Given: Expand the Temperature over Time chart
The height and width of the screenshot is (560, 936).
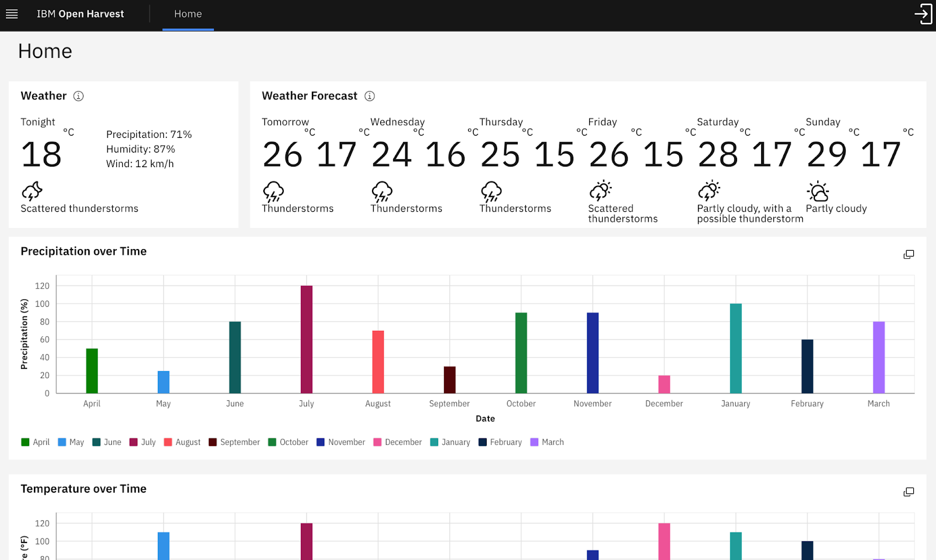Looking at the screenshot, I should (909, 492).
